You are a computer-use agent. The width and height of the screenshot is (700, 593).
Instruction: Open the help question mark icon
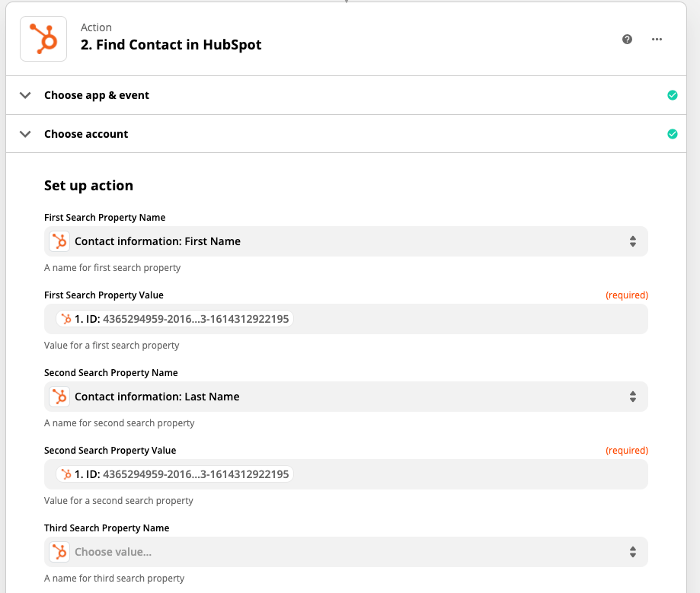[x=627, y=40]
